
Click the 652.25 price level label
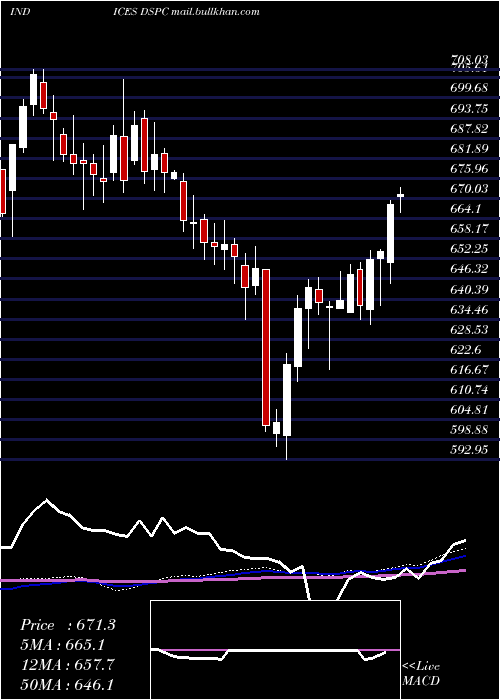pyautogui.click(x=469, y=249)
